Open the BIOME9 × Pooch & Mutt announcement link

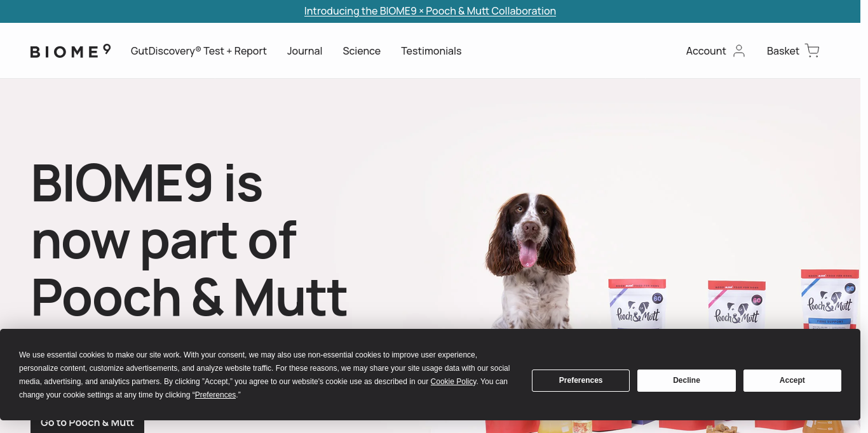point(430,11)
